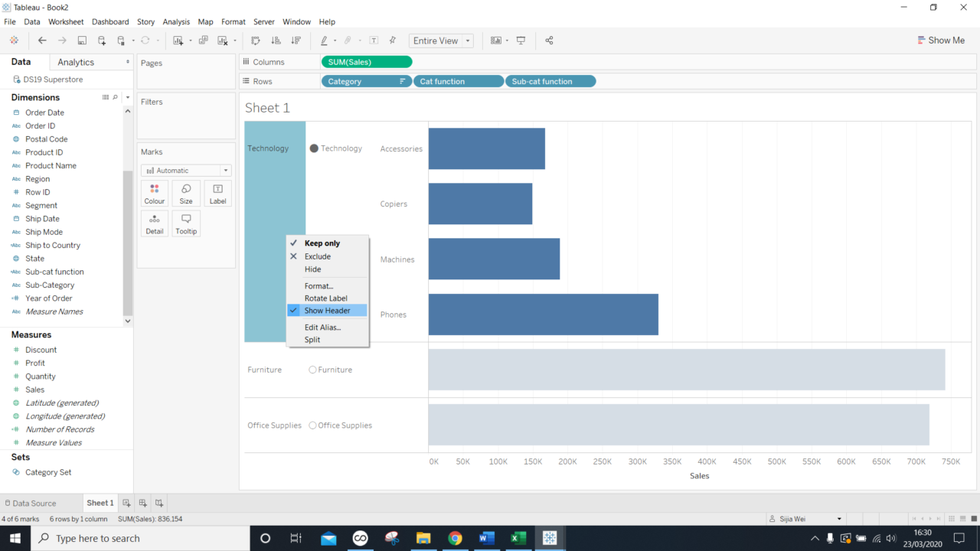Sort Sales ascending using the toolbar icon
Viewport: 980px width, 551px height.
point(276,41)
